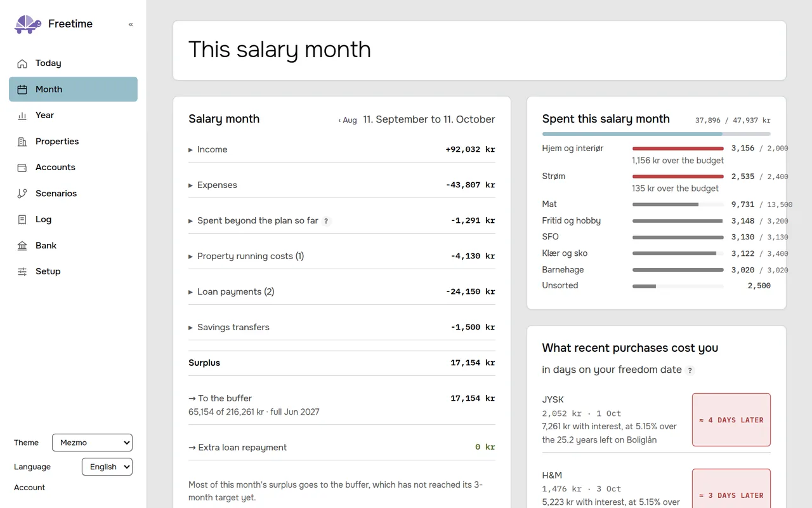This screenshot has width=812, height=508.
Task: Expand the Expenses row
Action: pos(342,185)
